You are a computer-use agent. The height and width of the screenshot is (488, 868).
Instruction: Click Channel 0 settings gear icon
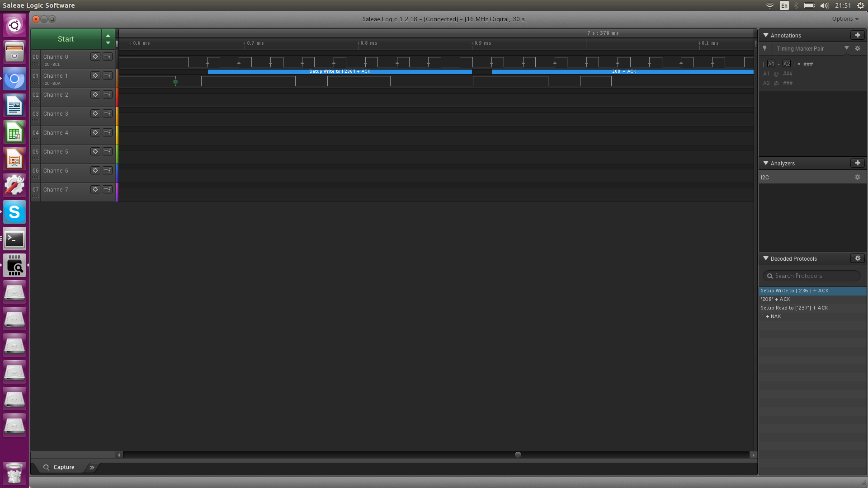(x=95, y=56)
